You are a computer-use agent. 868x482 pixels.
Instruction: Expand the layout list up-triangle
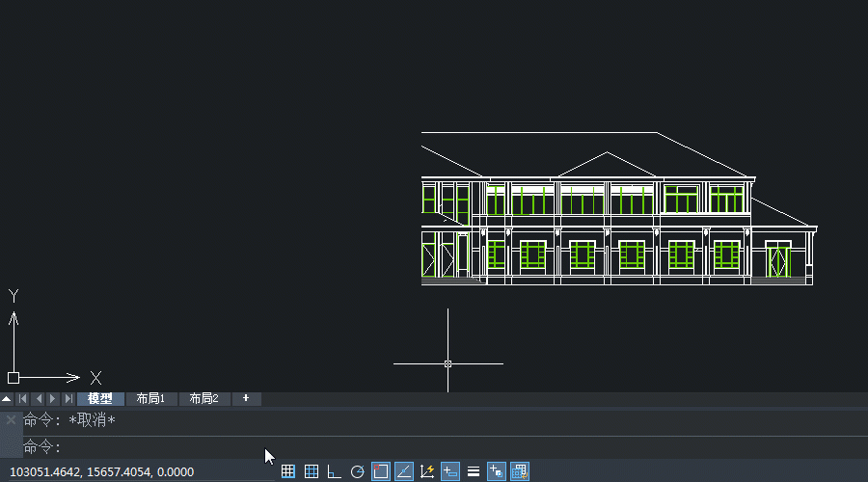(x=7, y=399)
